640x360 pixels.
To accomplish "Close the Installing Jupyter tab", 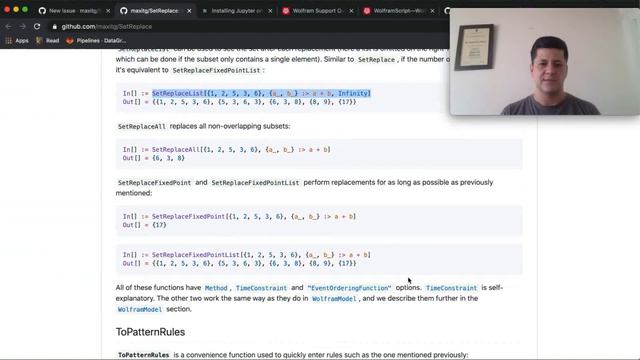I will (x=270, y=11).
